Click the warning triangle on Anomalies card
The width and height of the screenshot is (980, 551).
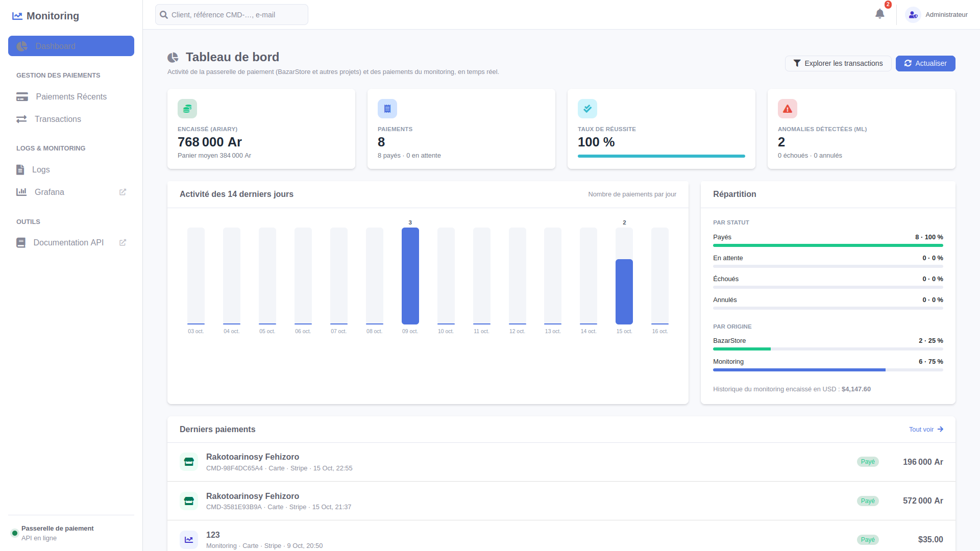click(x=788, y=109)
